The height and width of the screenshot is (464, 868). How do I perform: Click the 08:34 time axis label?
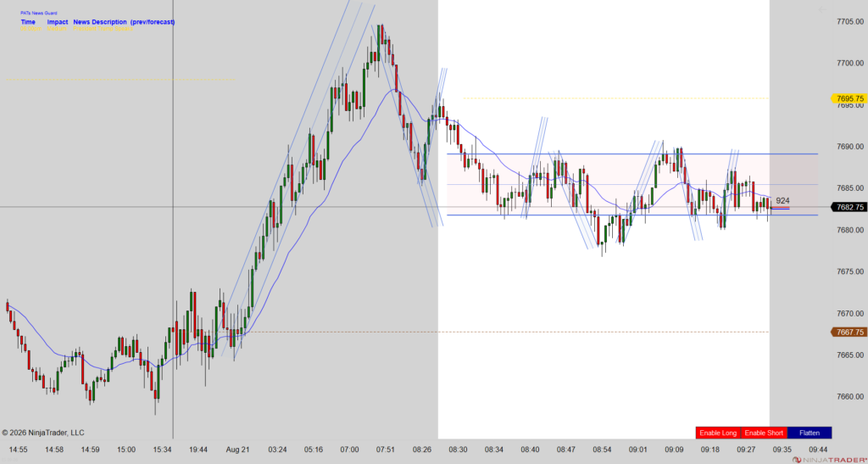click(x=494, y=449)
